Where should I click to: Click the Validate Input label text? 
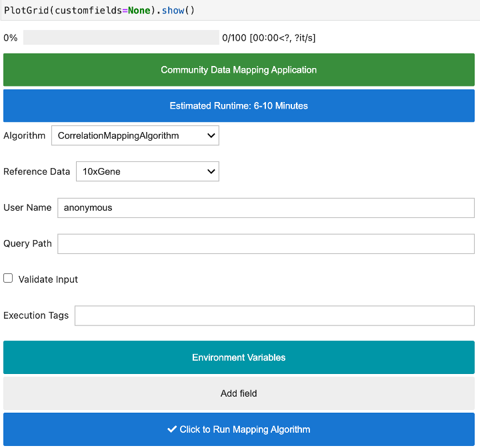48,279
